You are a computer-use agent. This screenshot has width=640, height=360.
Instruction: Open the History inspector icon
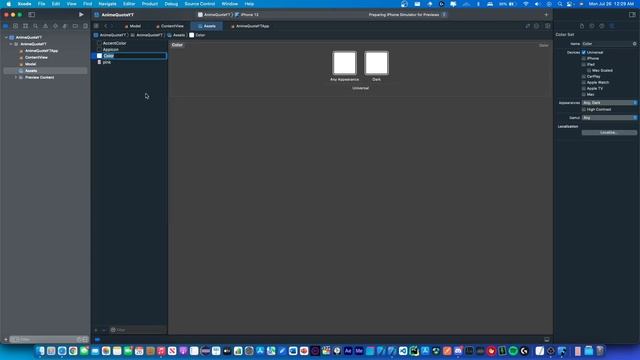click(592, 26)
